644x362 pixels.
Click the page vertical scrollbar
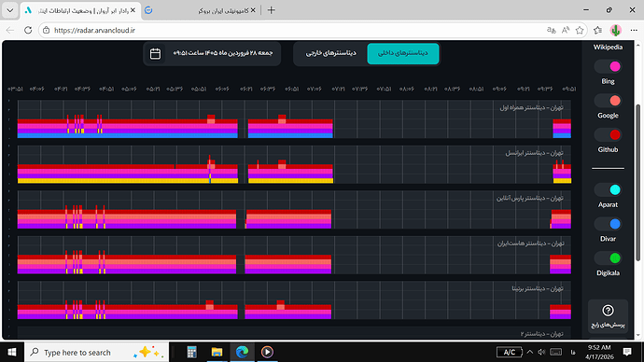tap(637, 183)
